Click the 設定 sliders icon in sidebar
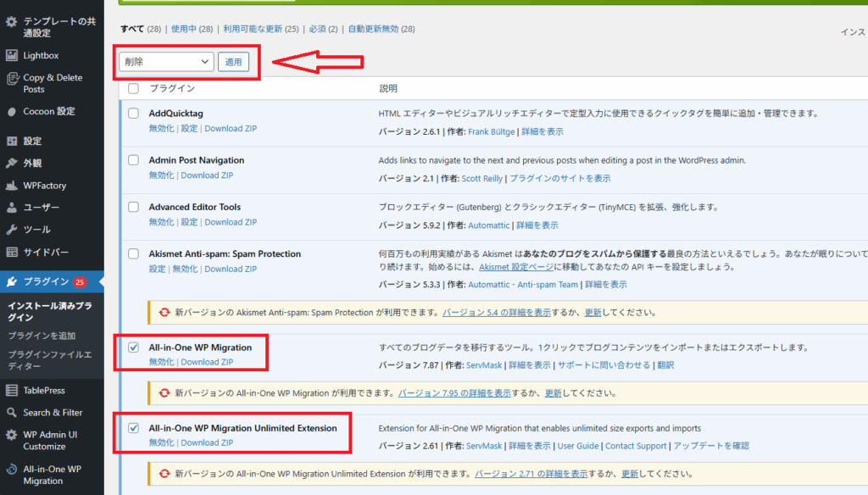868x495 pixels. [12, 142]
